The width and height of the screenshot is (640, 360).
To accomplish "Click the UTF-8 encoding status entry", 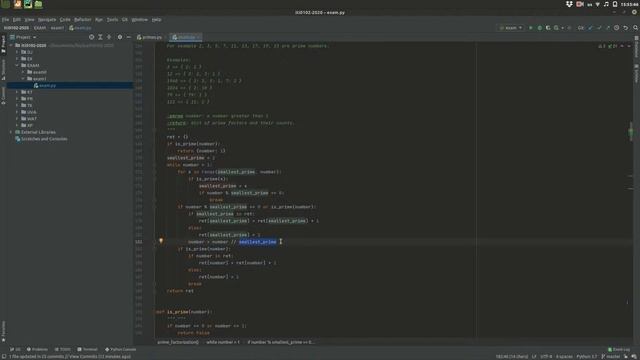I will (546, 356).
